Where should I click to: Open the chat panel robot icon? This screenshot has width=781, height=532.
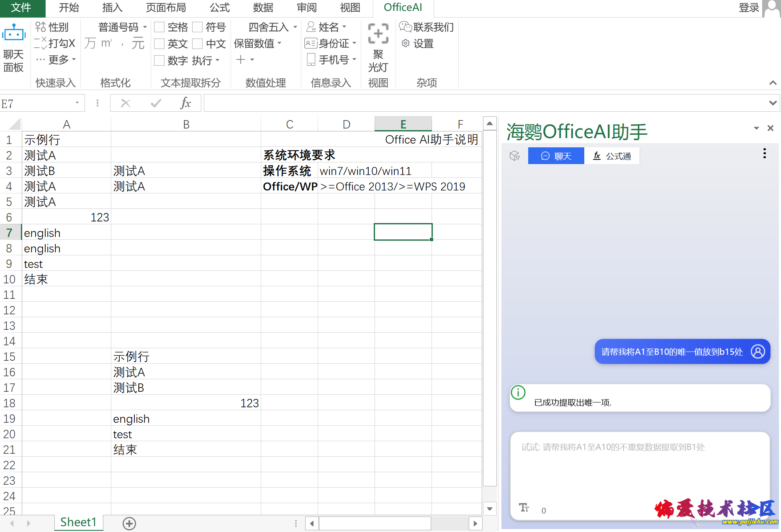pos(14,33)
